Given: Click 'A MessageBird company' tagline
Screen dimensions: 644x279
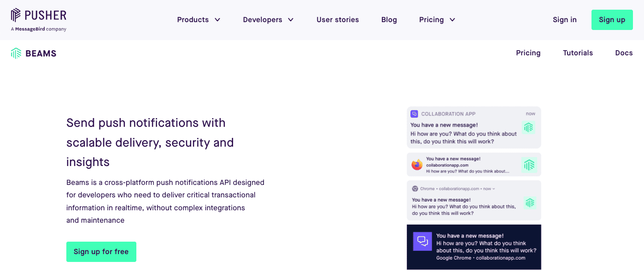Looking at the screenshot, I should (39, 29).
